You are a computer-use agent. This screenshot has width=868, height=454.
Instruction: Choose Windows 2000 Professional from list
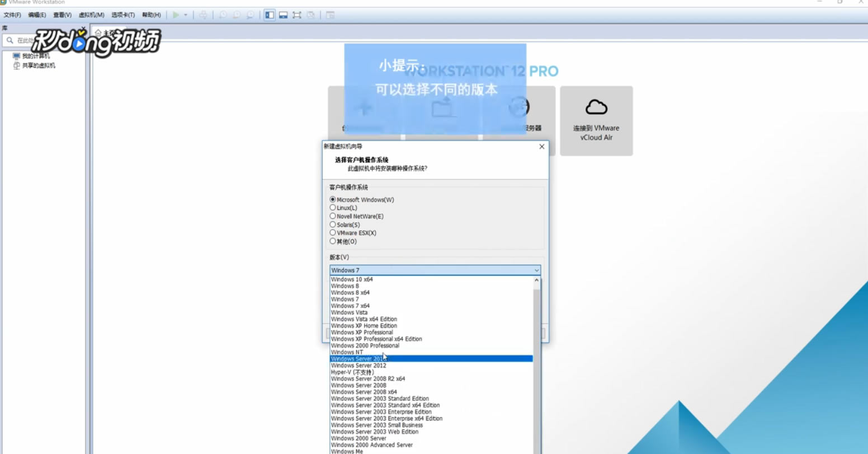(431, 346)
